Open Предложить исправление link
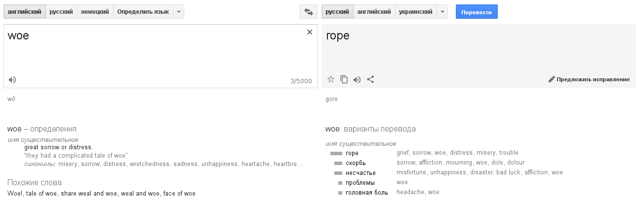644x202 pixels. coord(593,79)
